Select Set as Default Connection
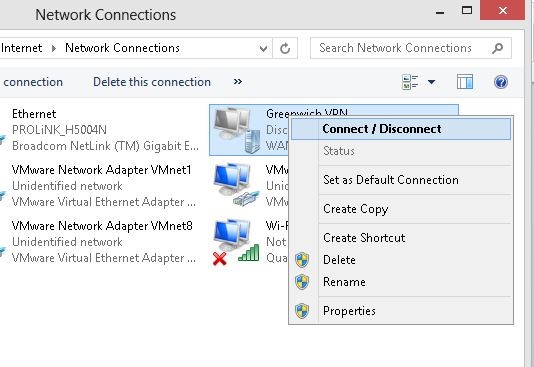534x367 pixels. point(401,180)
